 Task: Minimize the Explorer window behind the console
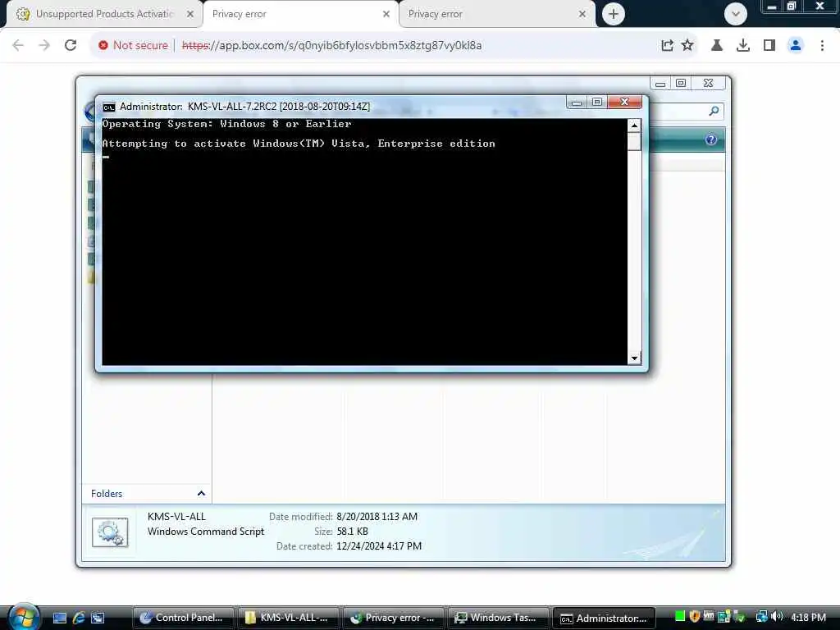pos(660,84)
